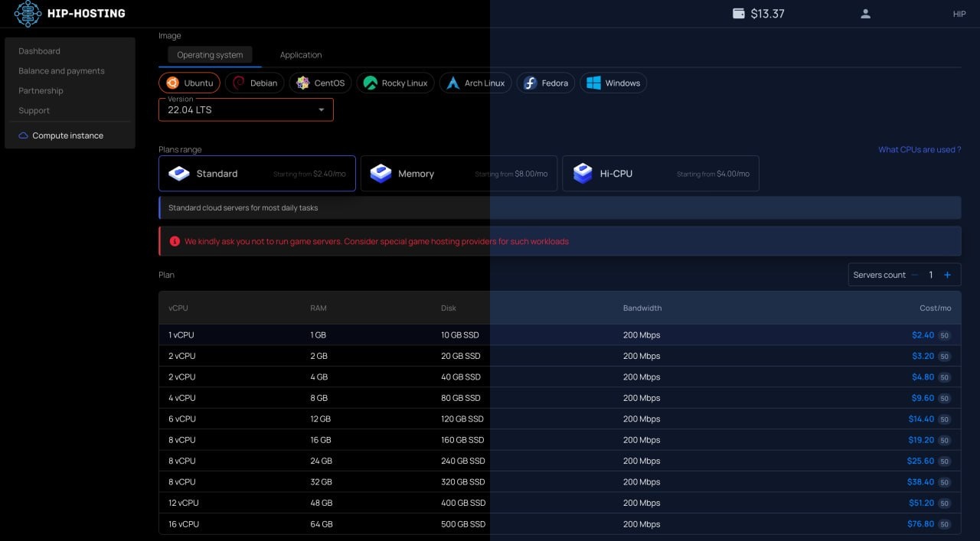Open Balance and payments in sidebar
980x541 pixels.
61,71
